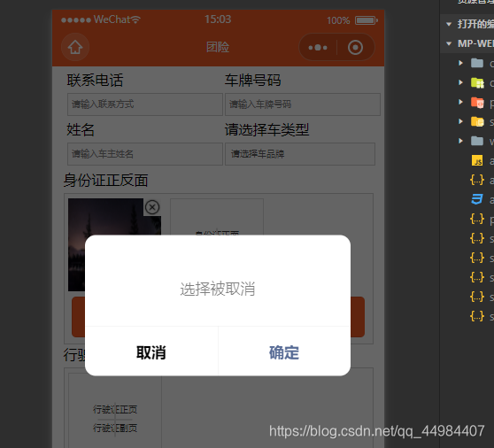Select the green folder icon in tree
The width and height of the screenshot is (494, 448).
[477, 83]
